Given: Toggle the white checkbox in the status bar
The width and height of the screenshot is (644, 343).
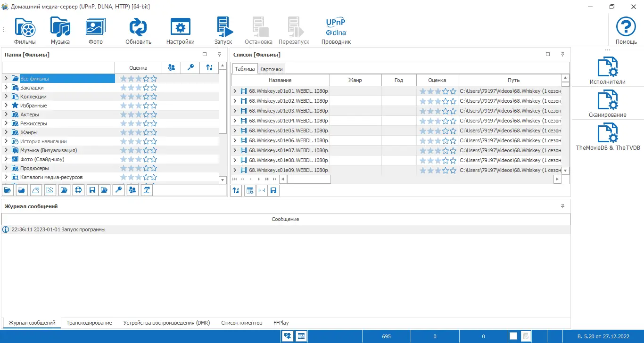Looking at the screenshot, I should pos(513,336).
